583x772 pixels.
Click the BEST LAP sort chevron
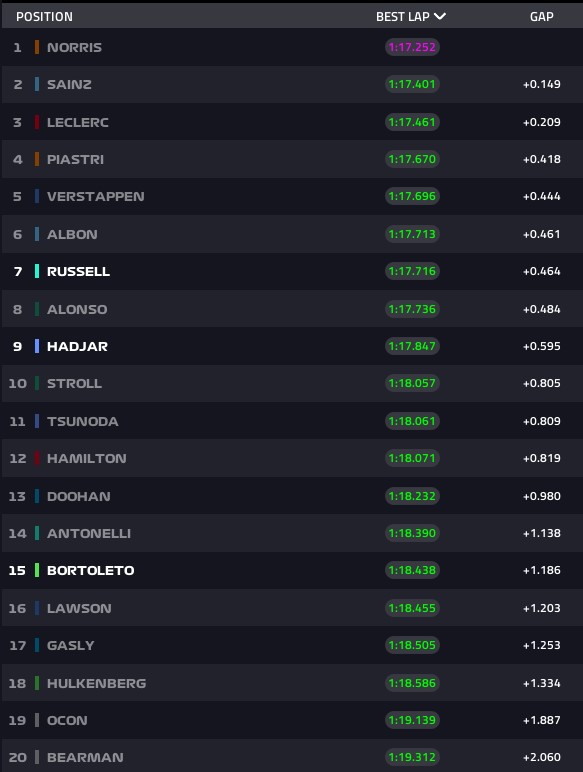pyautogui.click(x=440, y=16)
